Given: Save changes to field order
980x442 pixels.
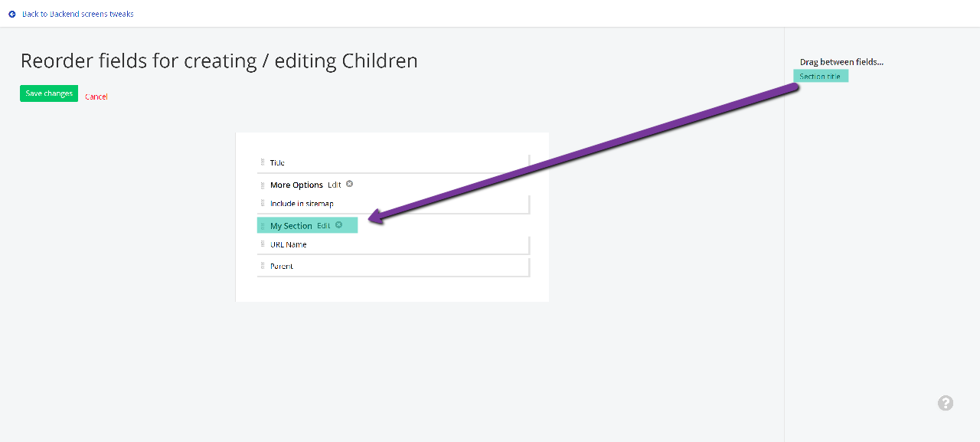Looking at the screenshot, I should click(x=49, y=93).
